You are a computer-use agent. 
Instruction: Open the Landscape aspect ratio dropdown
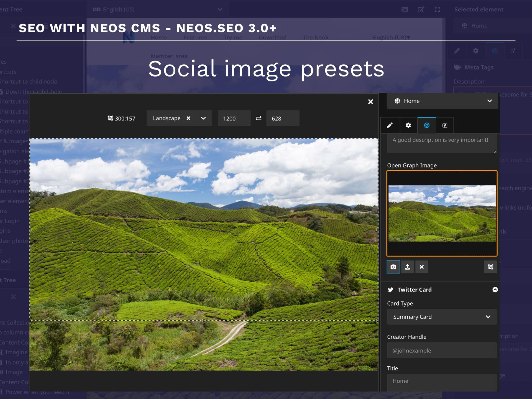(203, 118)
